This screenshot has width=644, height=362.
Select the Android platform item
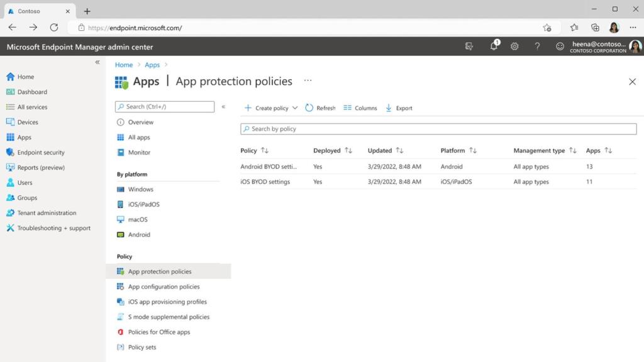point(134,235)
